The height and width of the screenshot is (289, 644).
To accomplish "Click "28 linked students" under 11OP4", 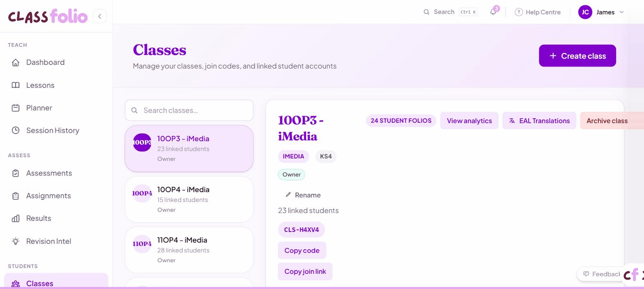I will tap(183, 250).
